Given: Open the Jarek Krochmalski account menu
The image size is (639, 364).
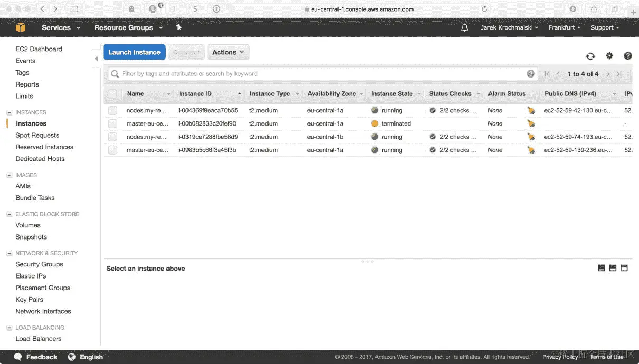Looking at the screenshot, I should (x=510, y=27).
